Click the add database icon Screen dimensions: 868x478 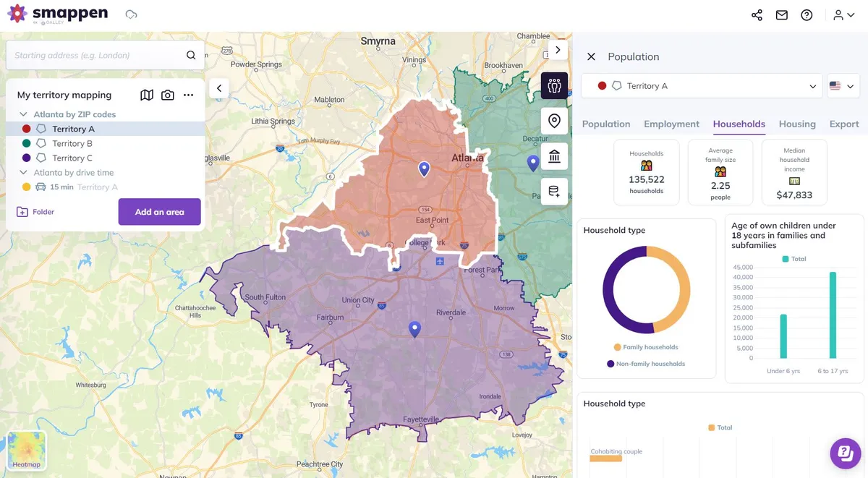click(x=554, y=192)
